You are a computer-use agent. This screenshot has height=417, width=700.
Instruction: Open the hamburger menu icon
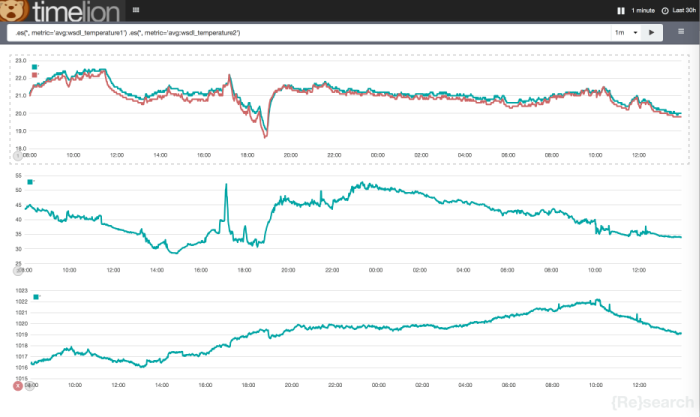681,32
